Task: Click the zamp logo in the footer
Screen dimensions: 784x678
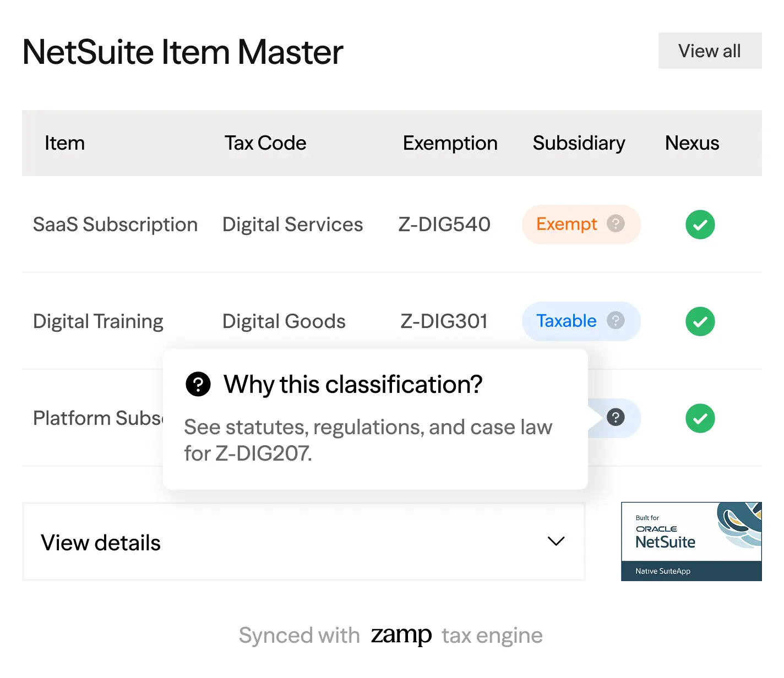Action: tap(401, 635)
